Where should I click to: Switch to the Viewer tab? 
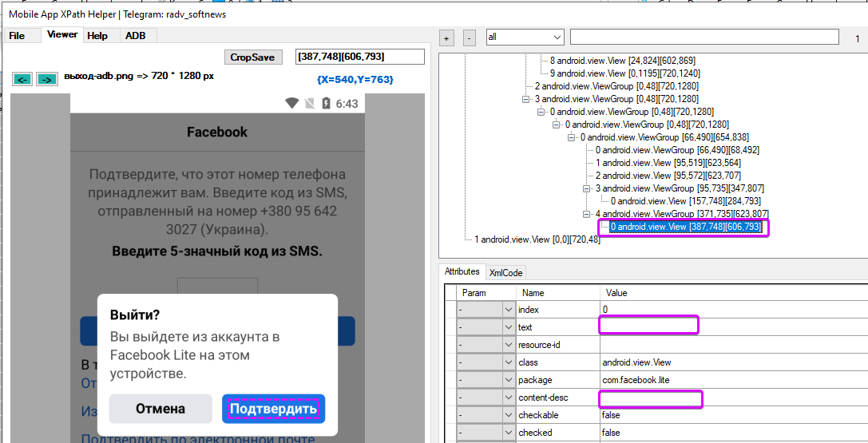(62, 34)
